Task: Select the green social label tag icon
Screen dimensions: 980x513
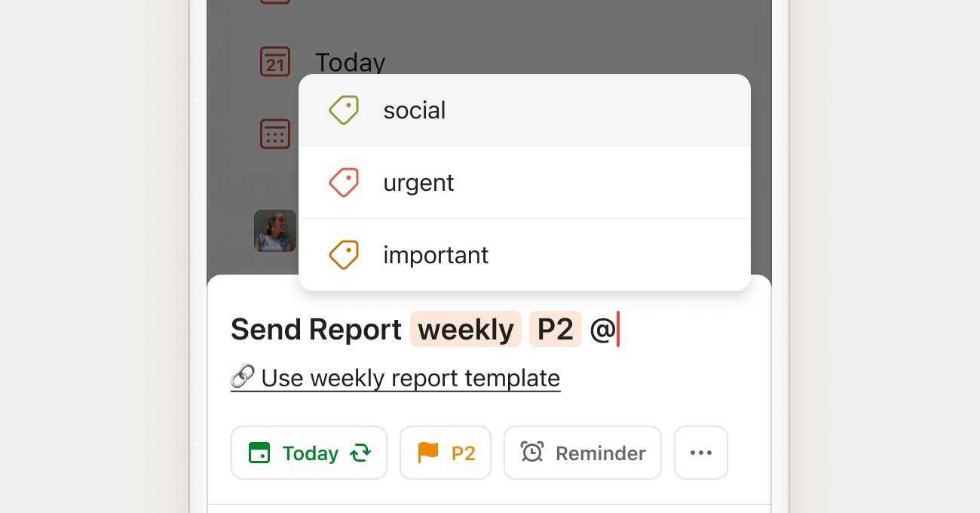Action: [x=344, y=110]
